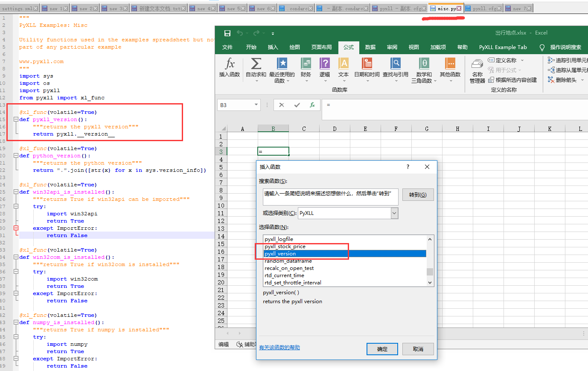Switch to the 数据 ribbon tab
Screen dimensions: 588x371
[x=370, y=47]
